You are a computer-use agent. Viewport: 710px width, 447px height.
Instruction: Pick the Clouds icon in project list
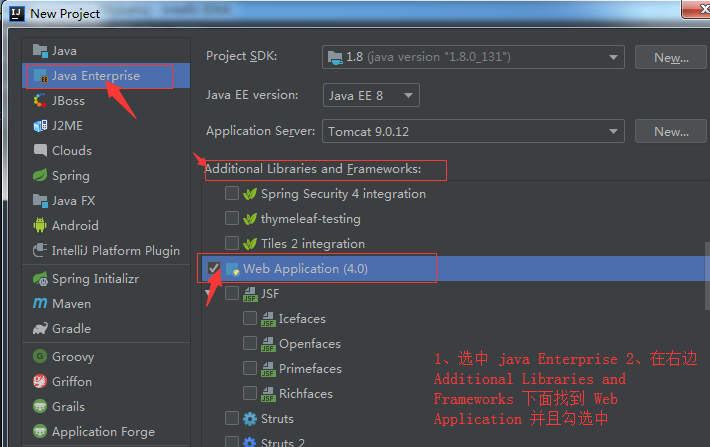(40, 150)
